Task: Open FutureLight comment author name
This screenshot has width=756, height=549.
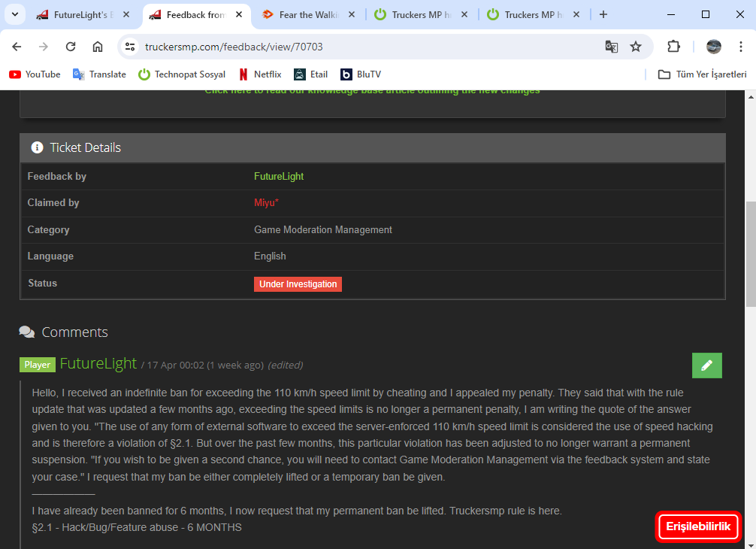Action: [x=98, y=363]
